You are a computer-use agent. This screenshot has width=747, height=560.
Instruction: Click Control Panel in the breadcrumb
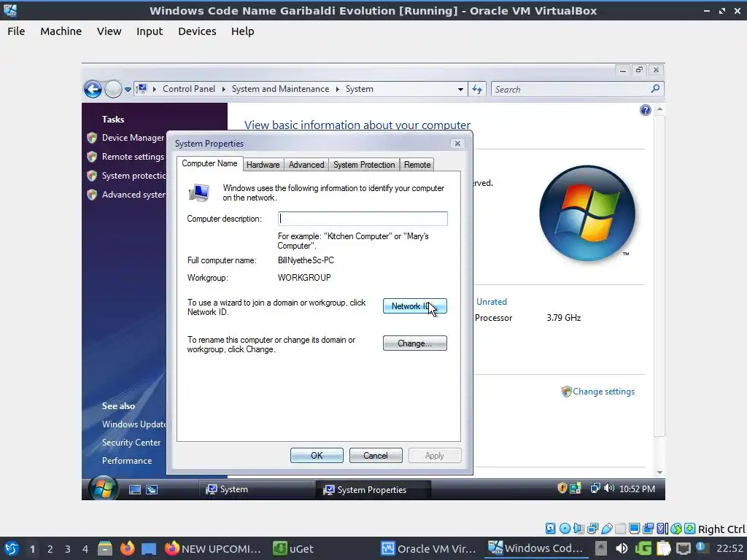click(189, 89)
